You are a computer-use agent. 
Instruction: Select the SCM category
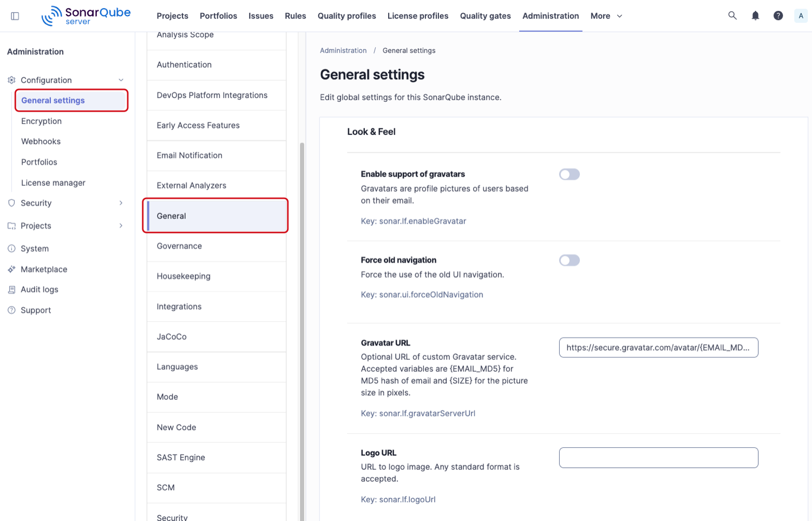(x=217, y=488)
